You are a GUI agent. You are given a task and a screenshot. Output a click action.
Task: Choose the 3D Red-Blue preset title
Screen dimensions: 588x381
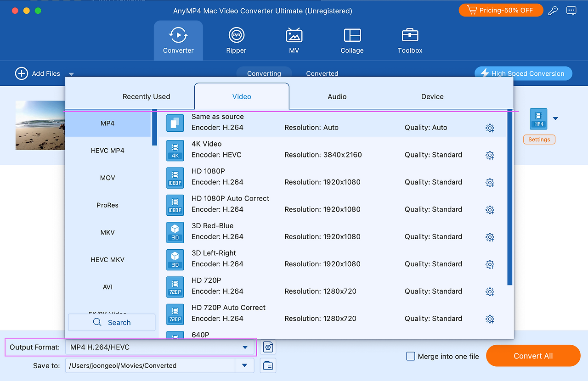[x=212, y=226]
